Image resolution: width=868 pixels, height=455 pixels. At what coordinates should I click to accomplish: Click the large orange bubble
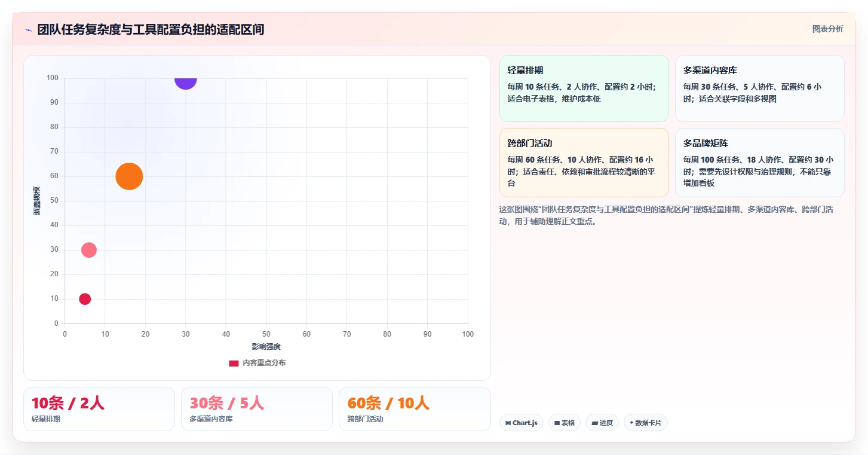[129, 176]
